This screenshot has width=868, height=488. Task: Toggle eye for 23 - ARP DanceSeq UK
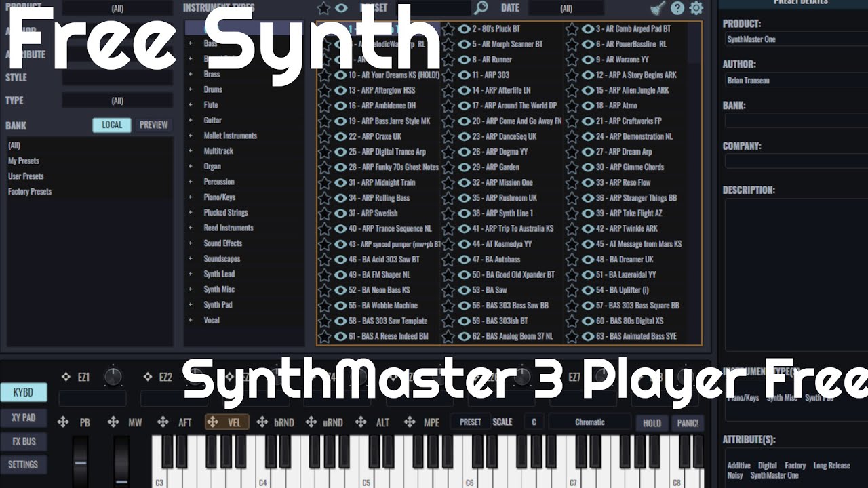click(465, 136)
